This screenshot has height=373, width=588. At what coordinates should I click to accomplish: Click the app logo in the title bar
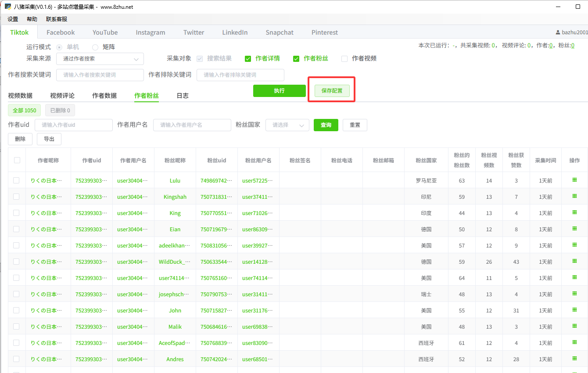[8, 7]
